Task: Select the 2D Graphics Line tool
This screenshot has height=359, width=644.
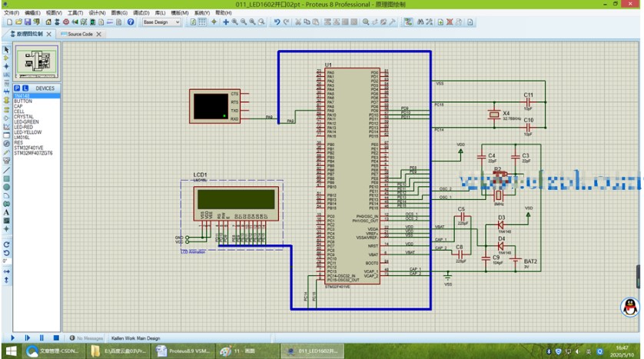Action: pyautogui.click(x=6, y=170)
